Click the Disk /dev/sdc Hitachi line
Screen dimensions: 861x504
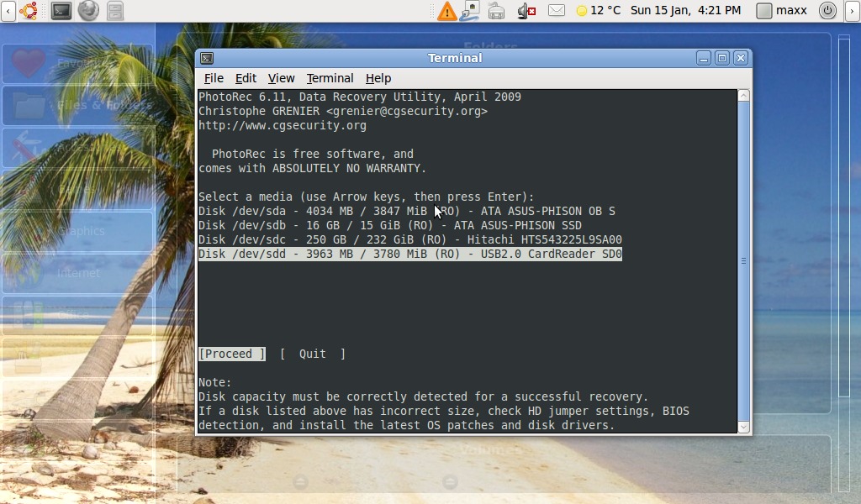click(410, 239)
